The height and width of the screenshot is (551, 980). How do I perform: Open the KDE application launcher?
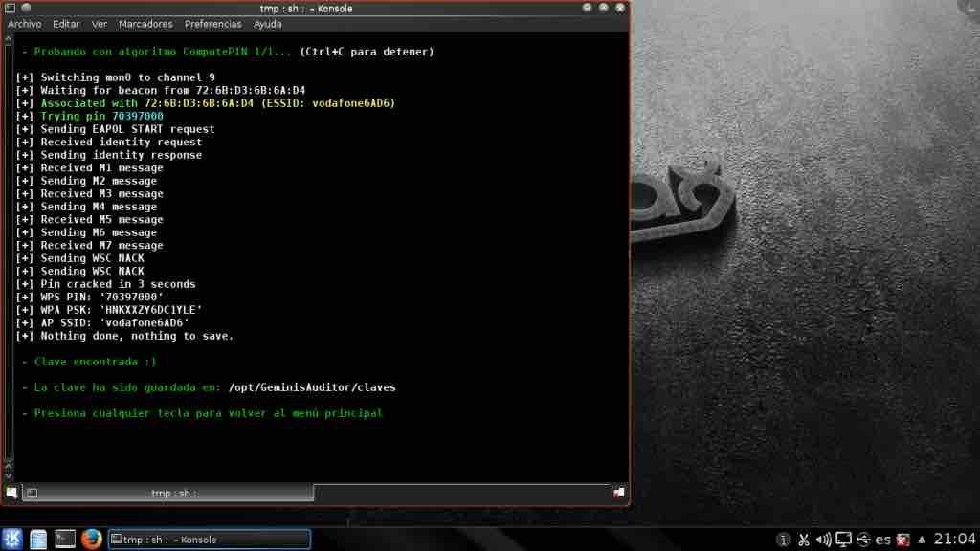point(12,540)
